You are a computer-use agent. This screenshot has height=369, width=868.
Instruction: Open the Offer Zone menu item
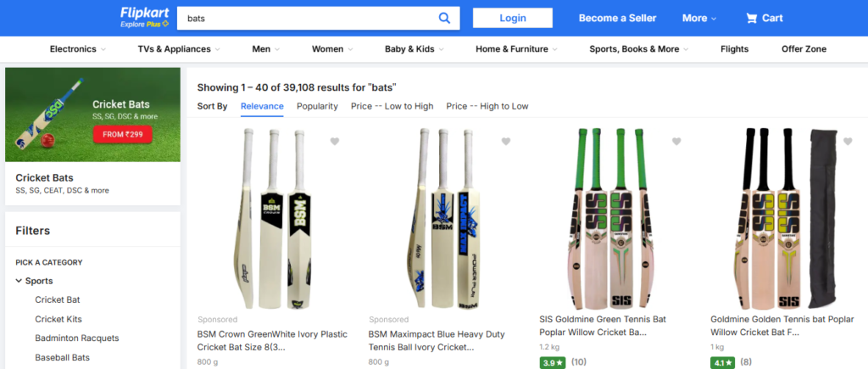pyautogui.click(x=804, y=49)
